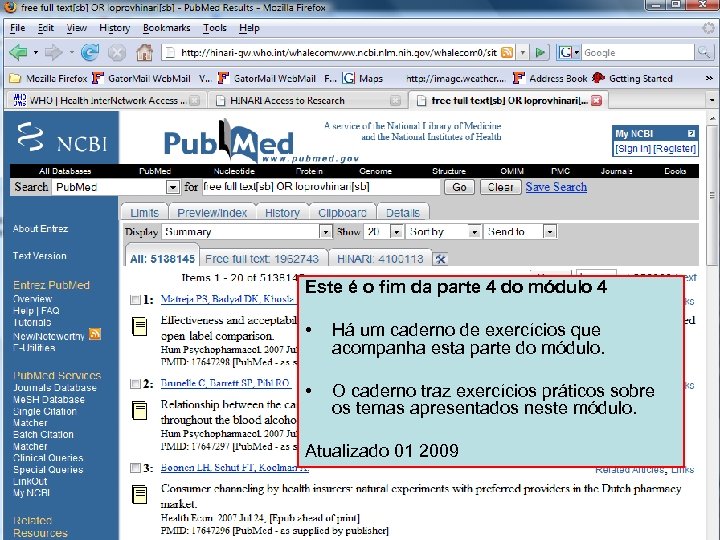Open abstract icon for result 2
This screenshot has width=720, height=540.
coord(140,411)
